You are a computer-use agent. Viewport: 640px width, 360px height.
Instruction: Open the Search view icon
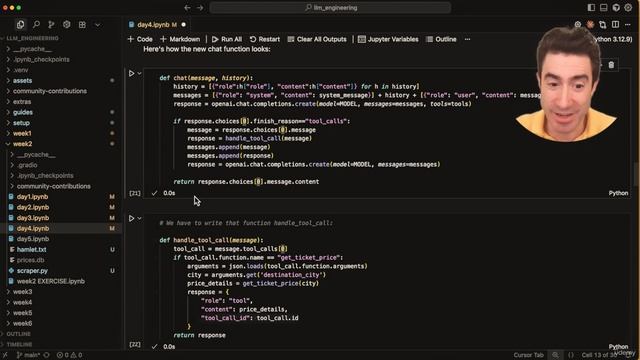tap(36, 24)
